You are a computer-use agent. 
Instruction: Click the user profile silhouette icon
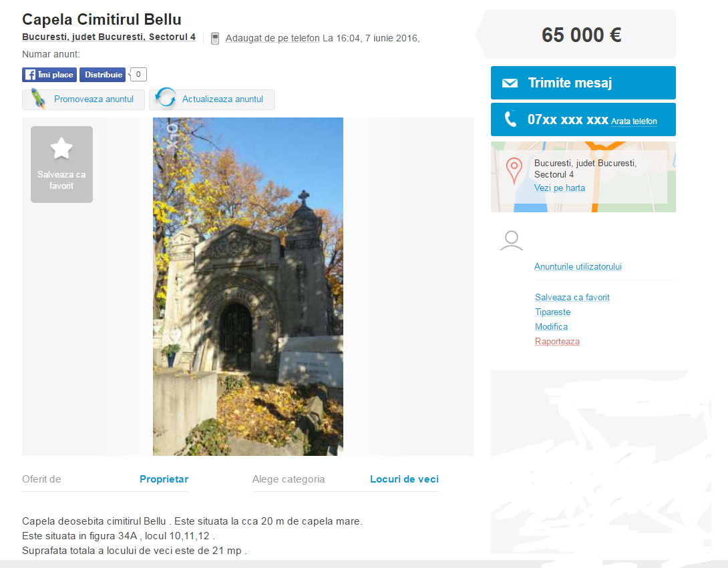511,241
